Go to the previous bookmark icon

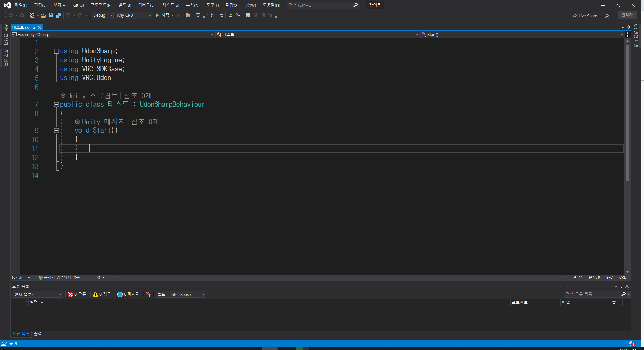coord(256,15)
